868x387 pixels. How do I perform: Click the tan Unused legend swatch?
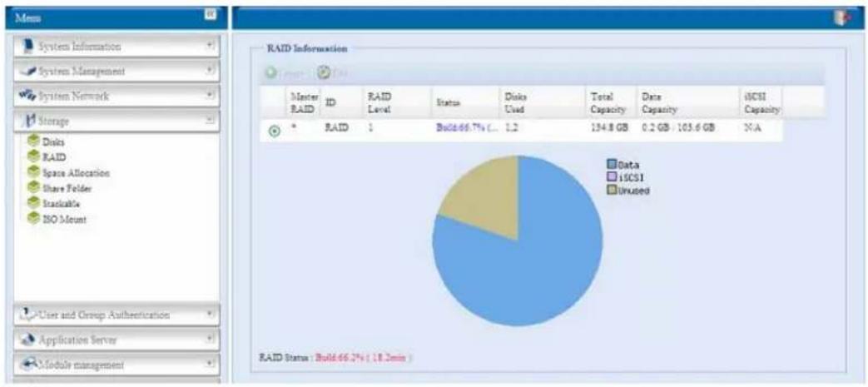612,190
